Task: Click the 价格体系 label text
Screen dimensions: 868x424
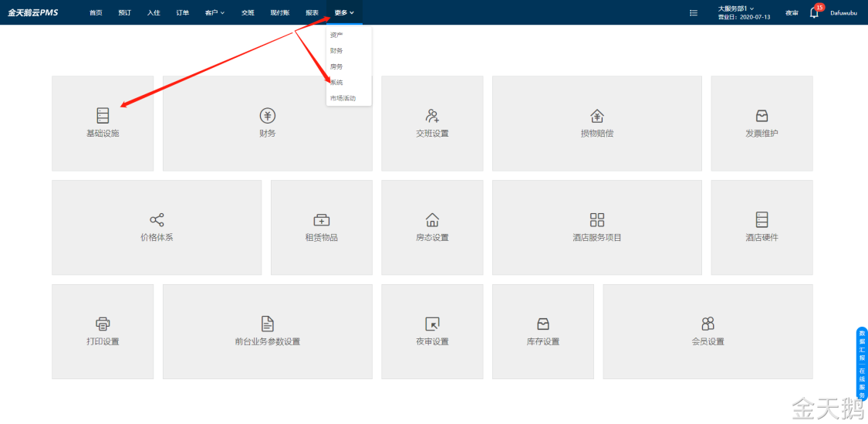Action: click(157, 238)
